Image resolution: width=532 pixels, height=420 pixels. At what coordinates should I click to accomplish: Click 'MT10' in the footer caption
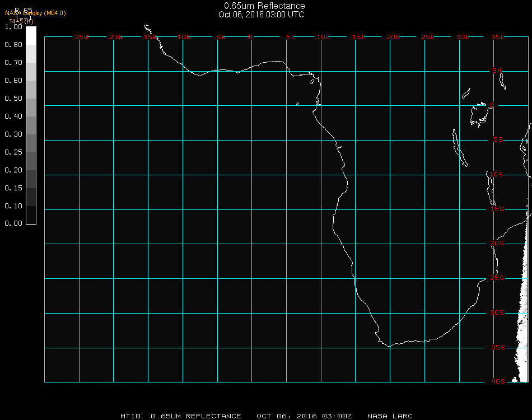tap(130, 416)
